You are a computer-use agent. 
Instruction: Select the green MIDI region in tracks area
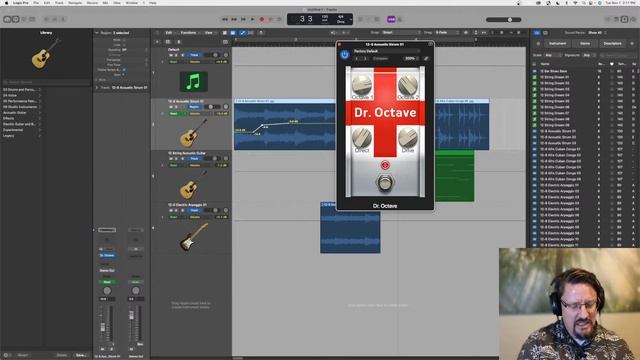pyautogui.click(x=455, y=176)
